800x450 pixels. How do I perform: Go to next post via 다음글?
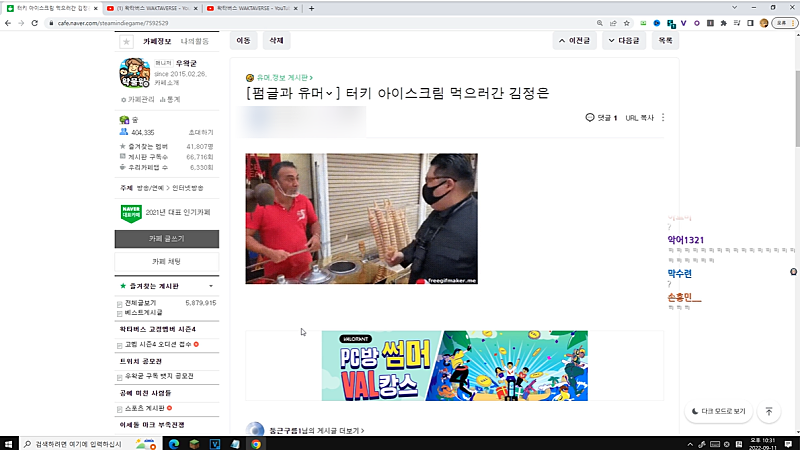tap(624, 40)
